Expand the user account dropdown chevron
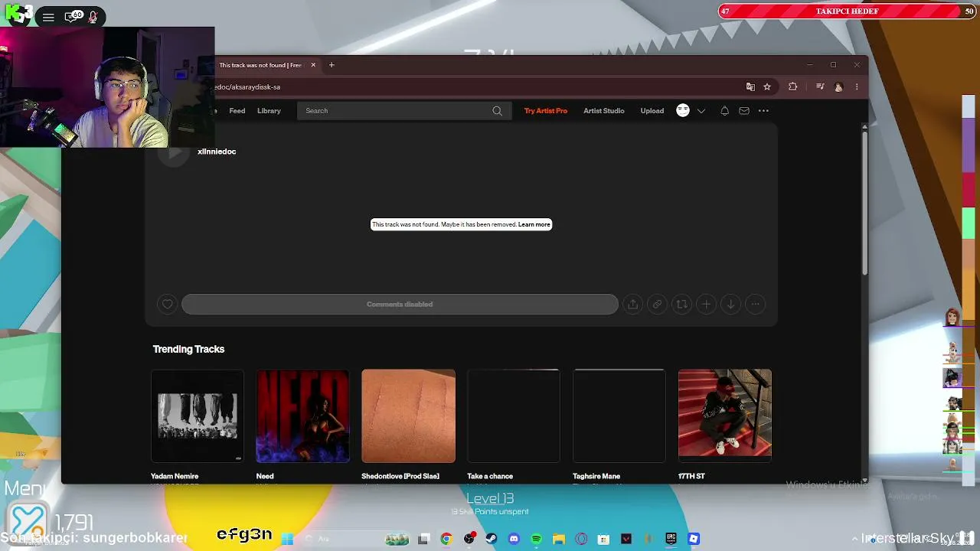Screen dimensions: 980x551 [x=701, y=111]
